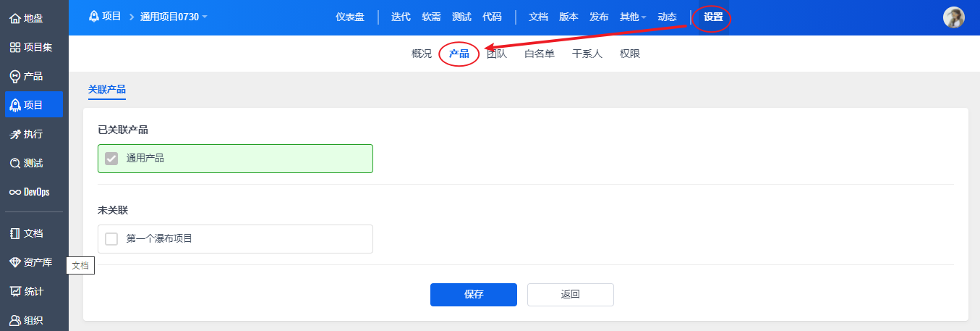Click the 组织 person icon in sidebar
The width and height of the screenshot is (980, 331).
pos(14,320)
